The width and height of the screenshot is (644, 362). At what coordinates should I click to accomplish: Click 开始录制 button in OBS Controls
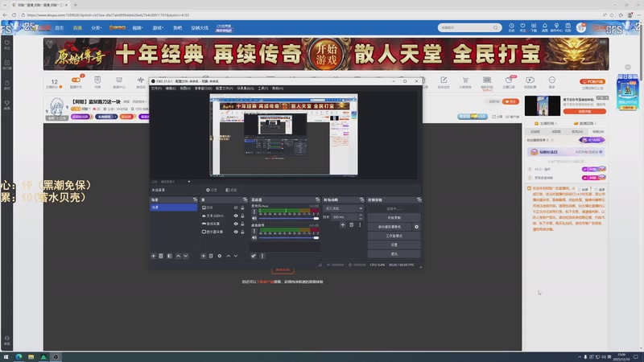click(x=394, y=217)
